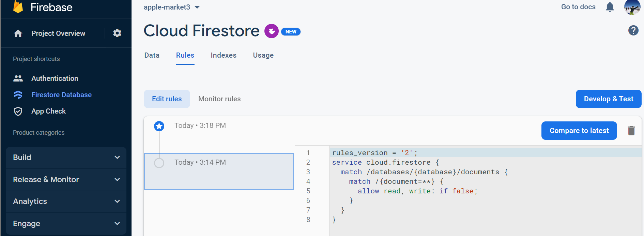644x236 pixels.
Task: Switch to the Indexes tab
Action: (224, 55)
